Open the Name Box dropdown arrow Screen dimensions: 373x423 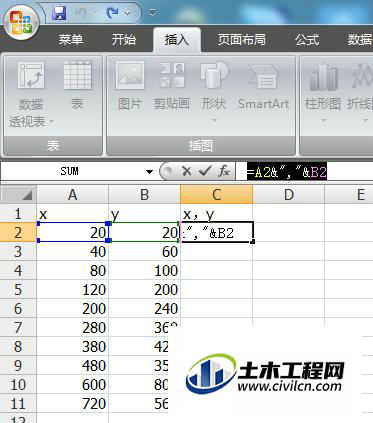coord(149,172)
